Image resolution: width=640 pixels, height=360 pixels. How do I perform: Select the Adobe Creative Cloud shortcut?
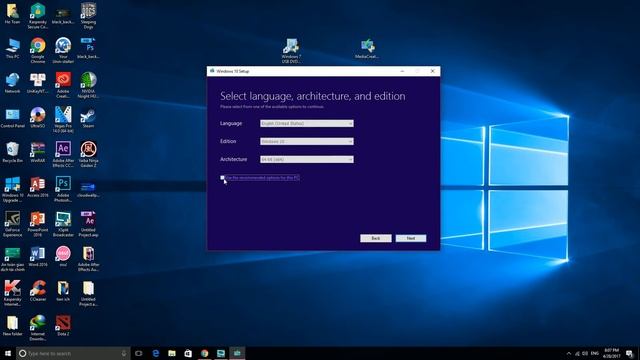[63, 85]
